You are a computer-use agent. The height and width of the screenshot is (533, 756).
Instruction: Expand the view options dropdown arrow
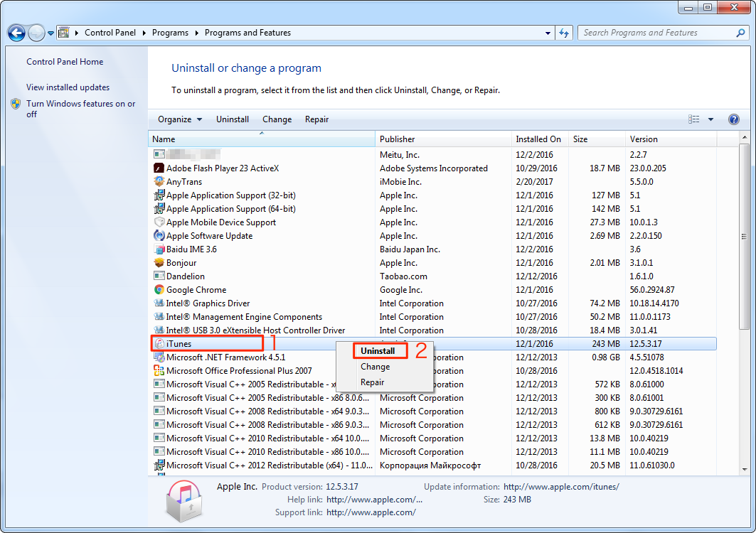click(x=710, y=119)
